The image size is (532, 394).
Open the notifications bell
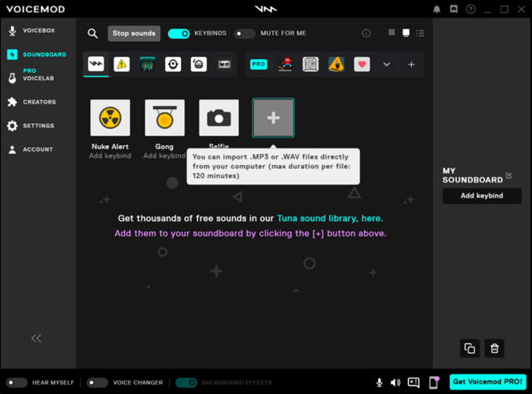coord(436,9)
